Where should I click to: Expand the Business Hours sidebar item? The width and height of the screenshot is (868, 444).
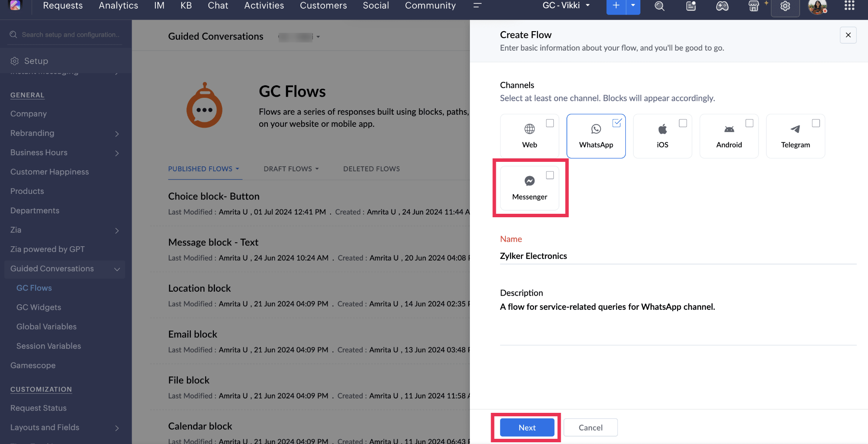117,153
